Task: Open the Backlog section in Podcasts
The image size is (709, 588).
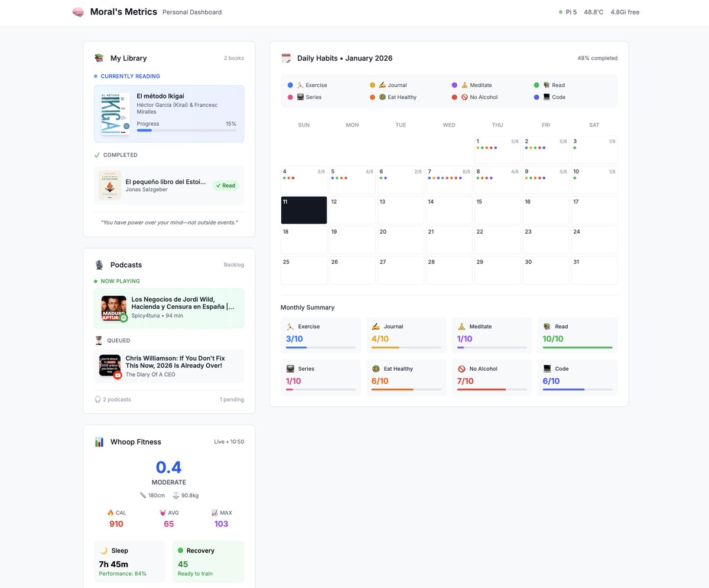Action: (x=233, y=265)
